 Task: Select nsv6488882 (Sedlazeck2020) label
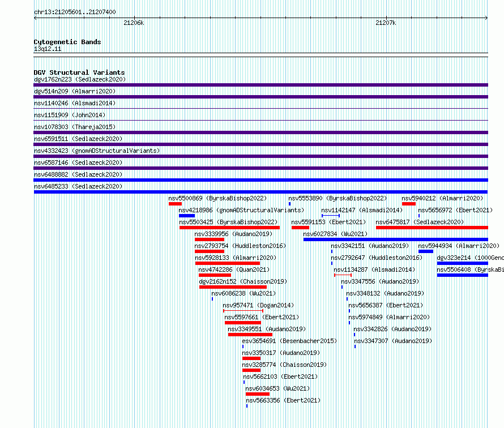78,174
